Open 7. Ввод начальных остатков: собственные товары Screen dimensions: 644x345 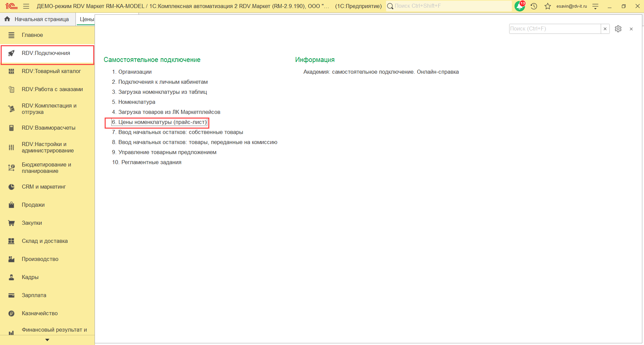tap(178, 132)
